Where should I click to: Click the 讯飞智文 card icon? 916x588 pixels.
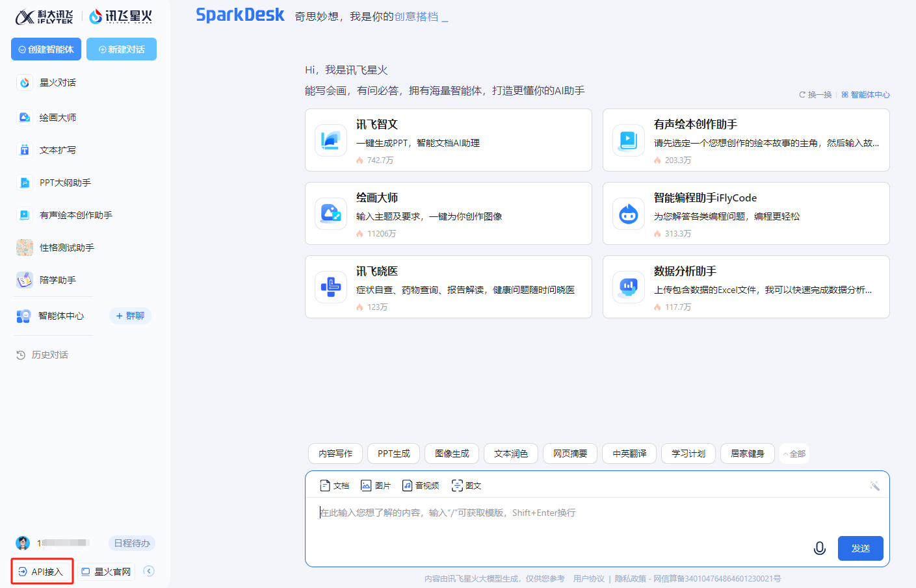[x=331, y=140]
